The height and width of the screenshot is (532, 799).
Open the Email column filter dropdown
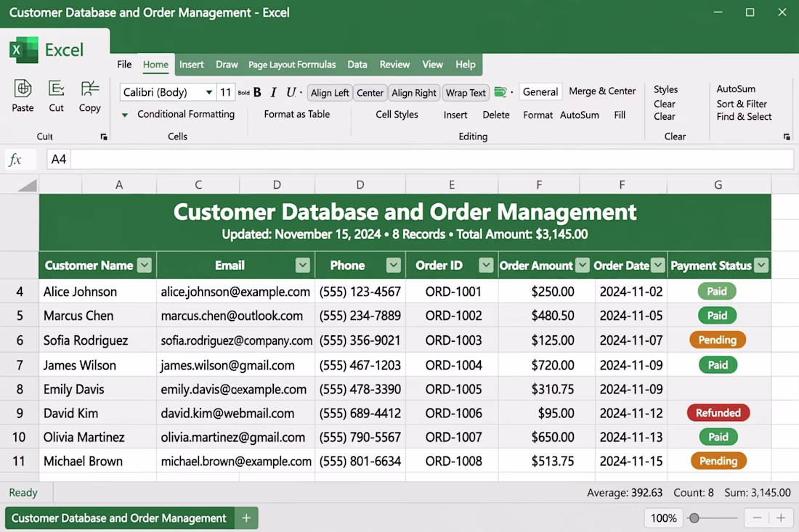point(303,265)
